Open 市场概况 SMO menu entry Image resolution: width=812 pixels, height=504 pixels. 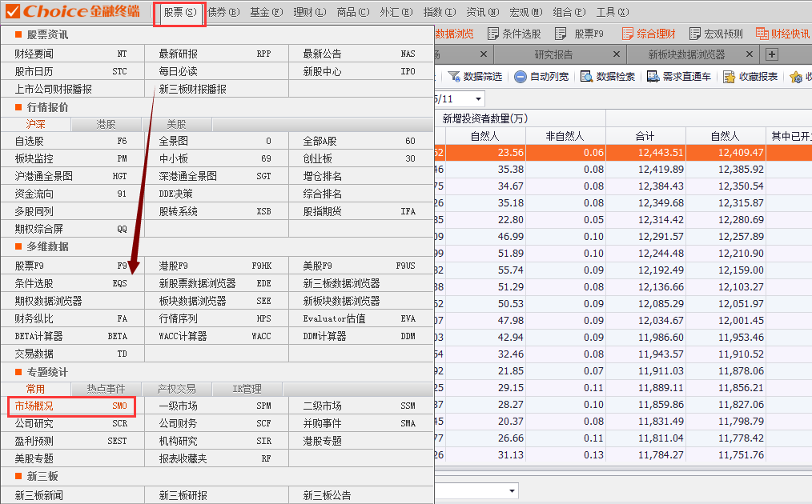[x=72, y=406]
